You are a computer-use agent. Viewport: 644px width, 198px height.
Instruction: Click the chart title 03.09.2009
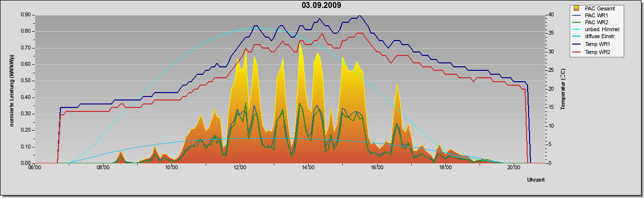coord(321,5)
